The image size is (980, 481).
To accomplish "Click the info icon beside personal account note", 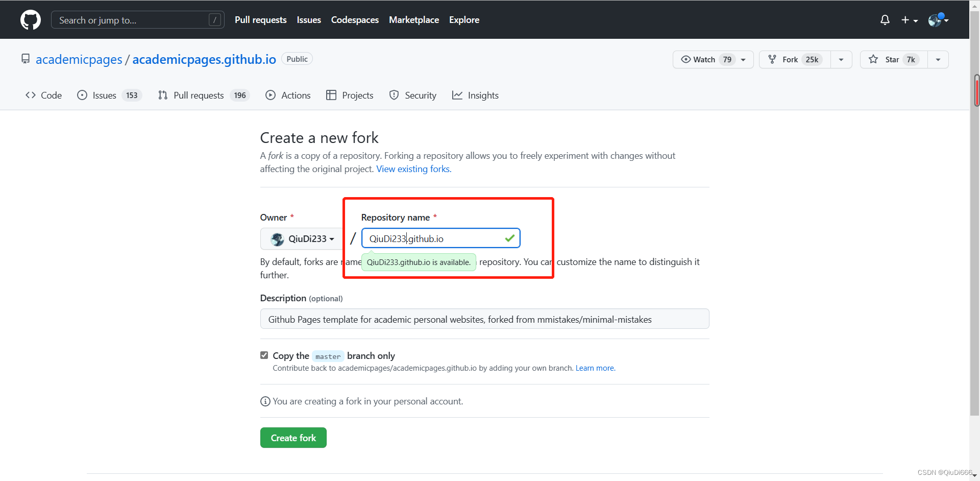I will (x=265, y=401).
